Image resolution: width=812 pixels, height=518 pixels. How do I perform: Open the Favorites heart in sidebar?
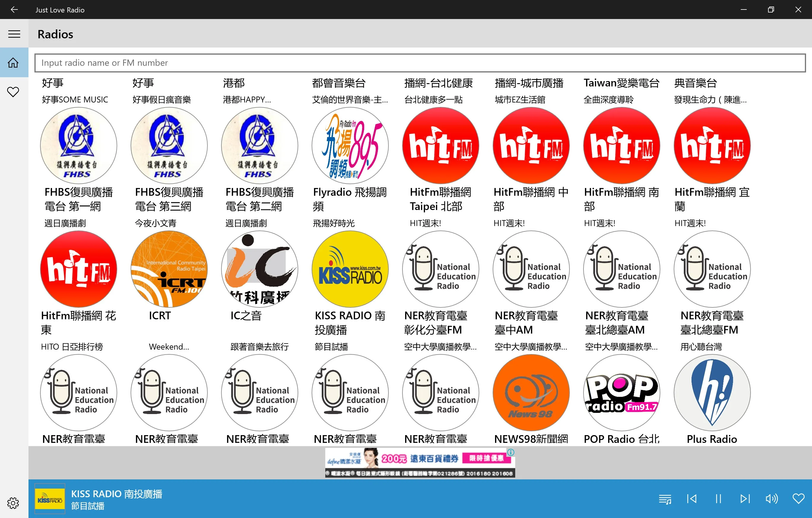[x=13, y=92]
